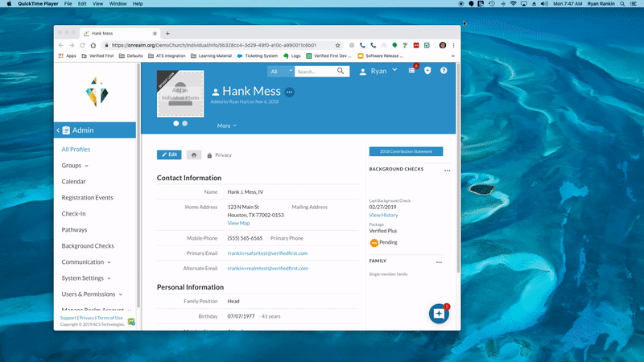Viewport: 644px width, 362px height.
Task: Select the first photo carousel dot
Action: (x=175, y=124)
